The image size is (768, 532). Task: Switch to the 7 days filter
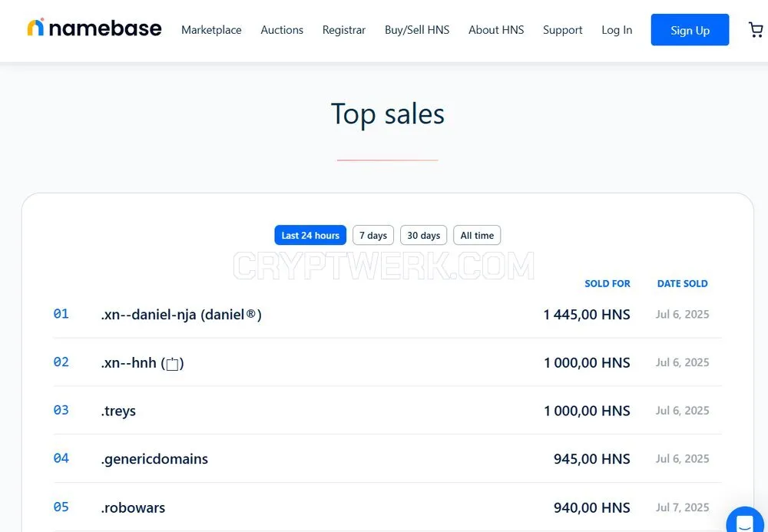(x=373, y=235)
